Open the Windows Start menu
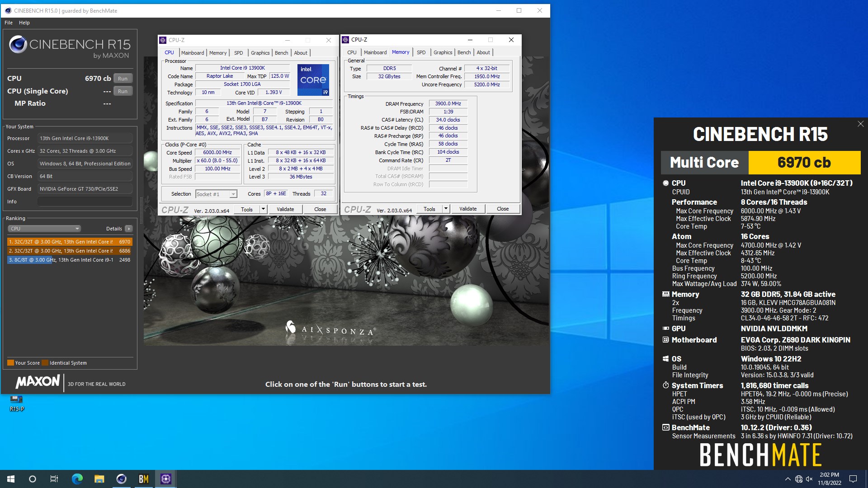The height and width of the screenshot is (488, 868). tap(11, 479)
